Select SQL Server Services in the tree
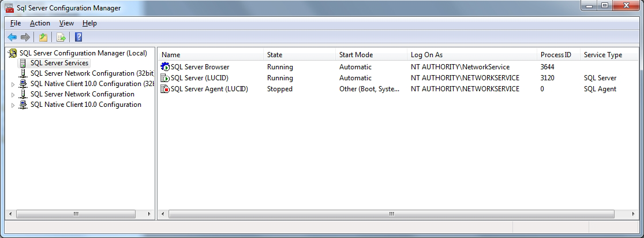The image size is (644, 238). coord(59,64)
